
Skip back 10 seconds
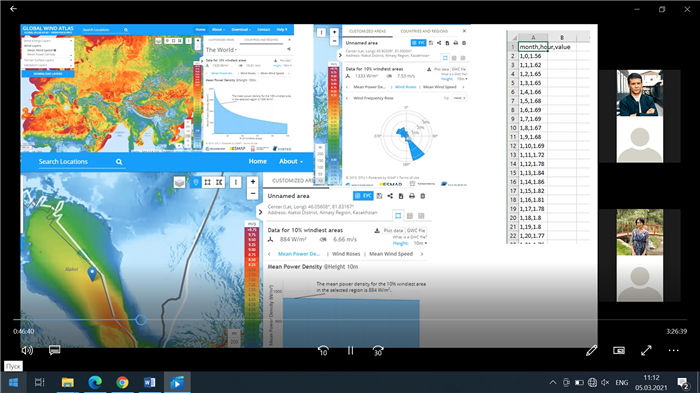coord(323,351)
